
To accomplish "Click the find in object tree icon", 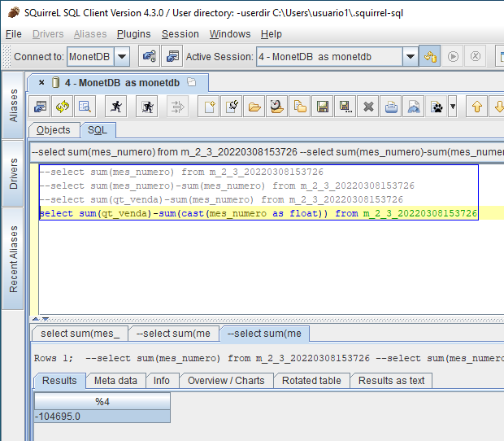I will [x=85, y=106].
